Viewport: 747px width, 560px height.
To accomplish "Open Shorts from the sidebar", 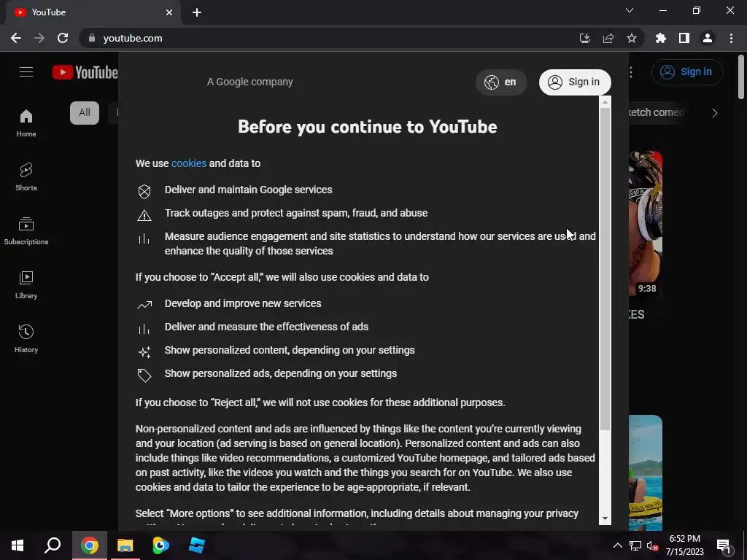I will 26,177.
